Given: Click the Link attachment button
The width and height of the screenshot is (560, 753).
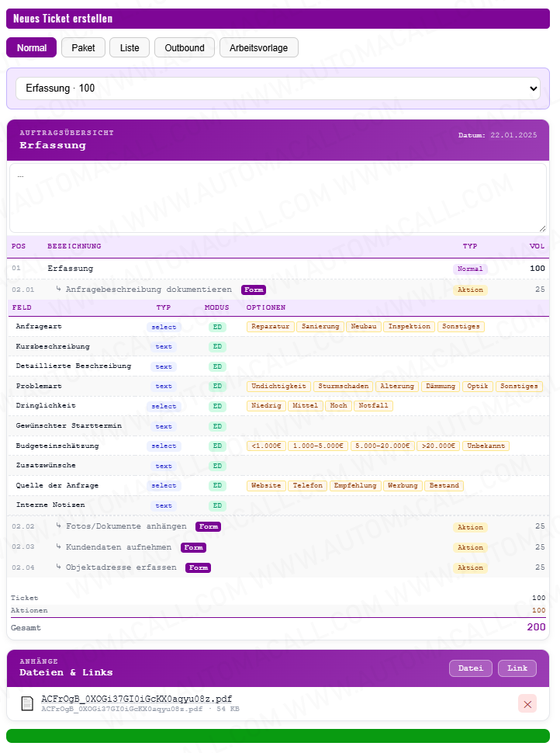Looking at the screenshot, I should [x=517, y=668].
